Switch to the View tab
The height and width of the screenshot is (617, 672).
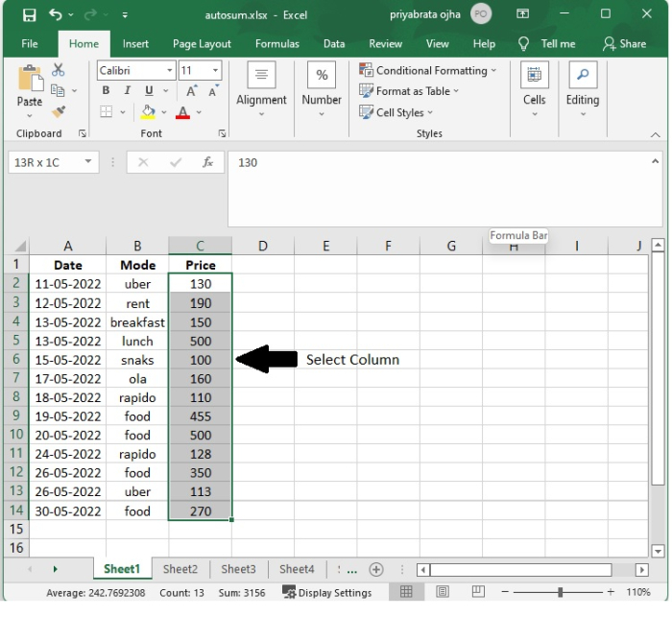tap(437, 44)
